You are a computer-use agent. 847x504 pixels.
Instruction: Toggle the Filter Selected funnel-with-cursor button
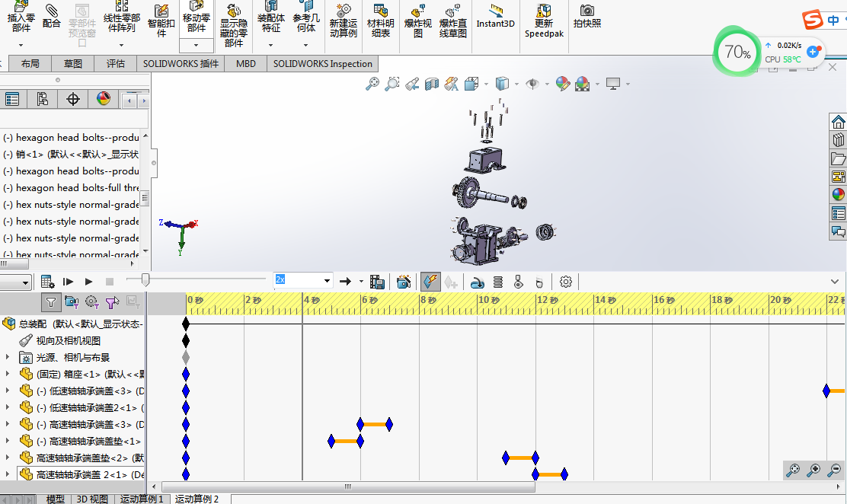tap(113, 302)
